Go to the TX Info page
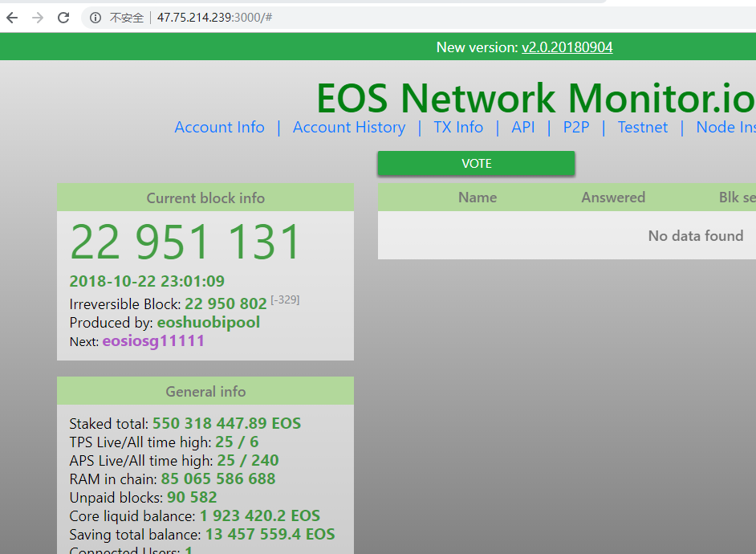Viewport: 756px width, 554px height. (x=458, y=128)
